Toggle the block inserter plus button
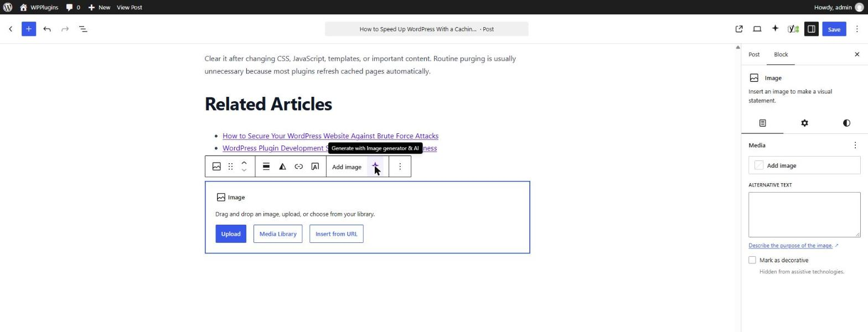This screenshot has height=332, width=868. [x=29, y=29]
